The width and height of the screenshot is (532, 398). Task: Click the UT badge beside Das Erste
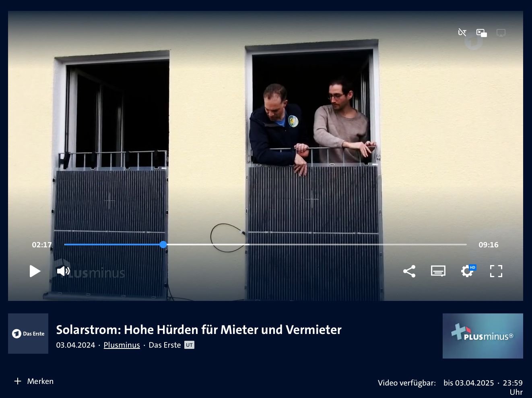coord(189,345)
